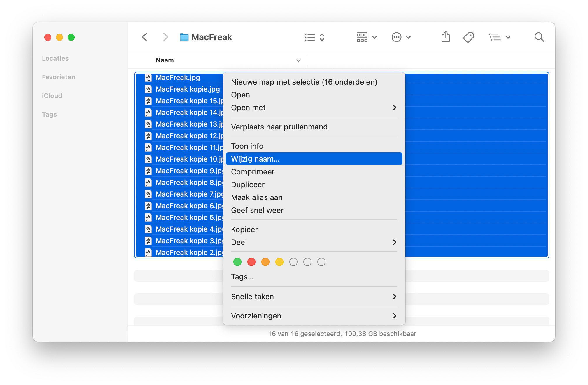588x385 pixels.
Task: Expand the Open met submenu
Action: 314,108
